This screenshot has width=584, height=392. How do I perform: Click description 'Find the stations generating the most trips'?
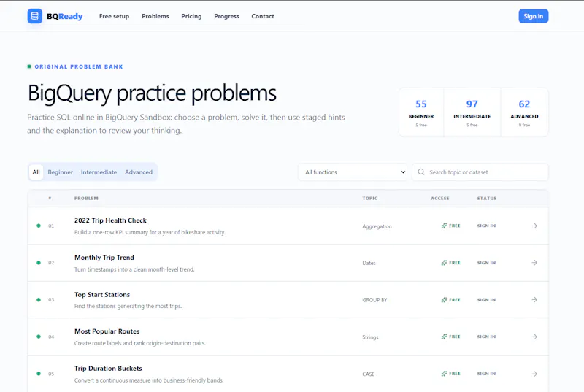[x=128, y=306]
